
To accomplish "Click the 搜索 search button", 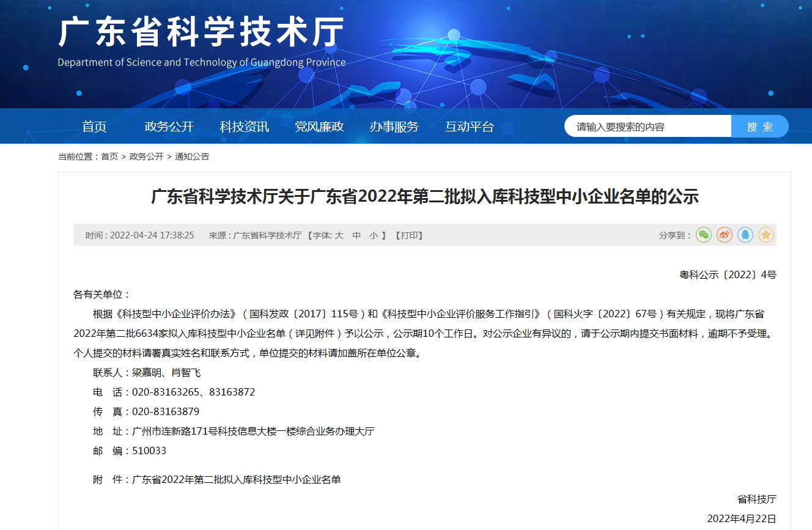I will click(760, 127).
